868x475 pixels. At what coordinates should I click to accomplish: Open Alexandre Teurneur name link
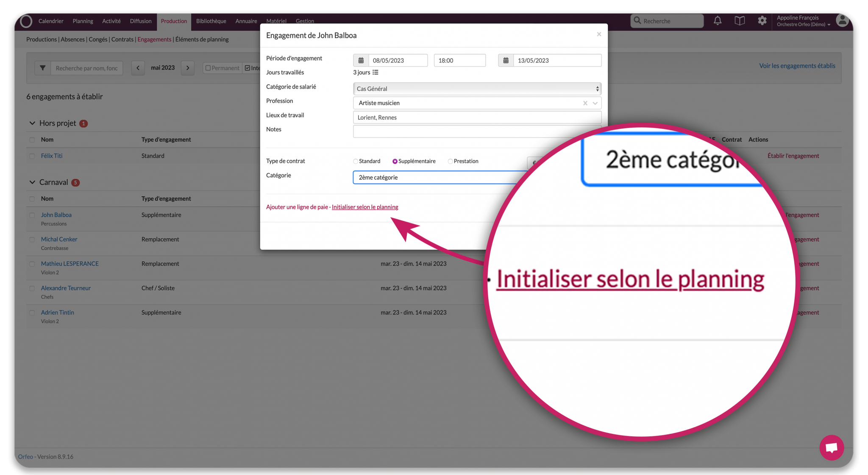pyautogui.click(x=66, y=288)
